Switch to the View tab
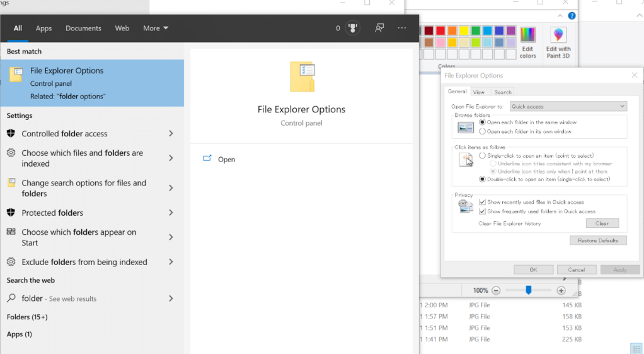644x354 pixels. 479,92
